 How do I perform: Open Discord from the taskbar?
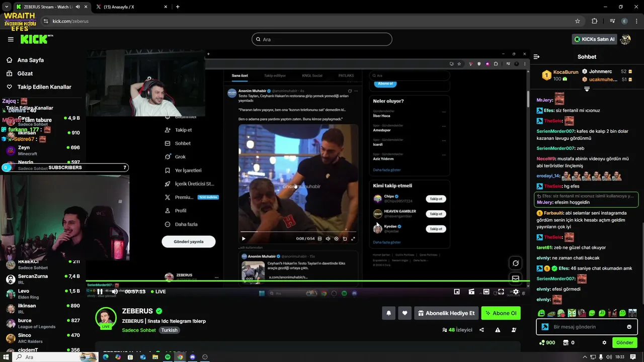[x=192, y=357]
